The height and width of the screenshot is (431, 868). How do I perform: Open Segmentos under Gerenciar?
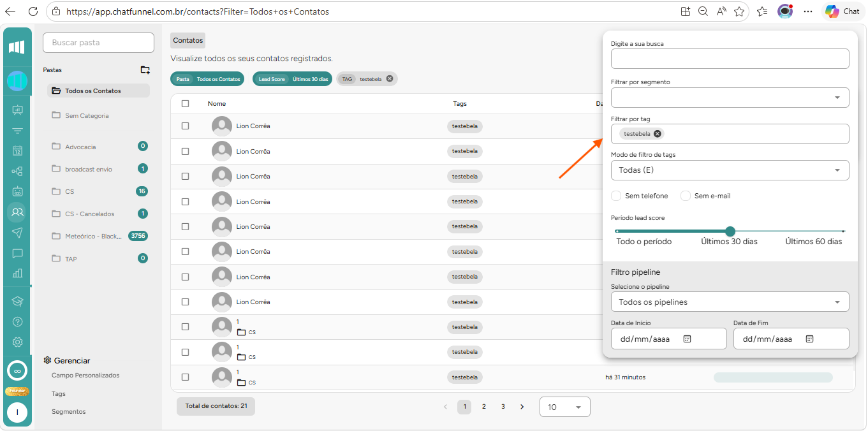point(69,412)
